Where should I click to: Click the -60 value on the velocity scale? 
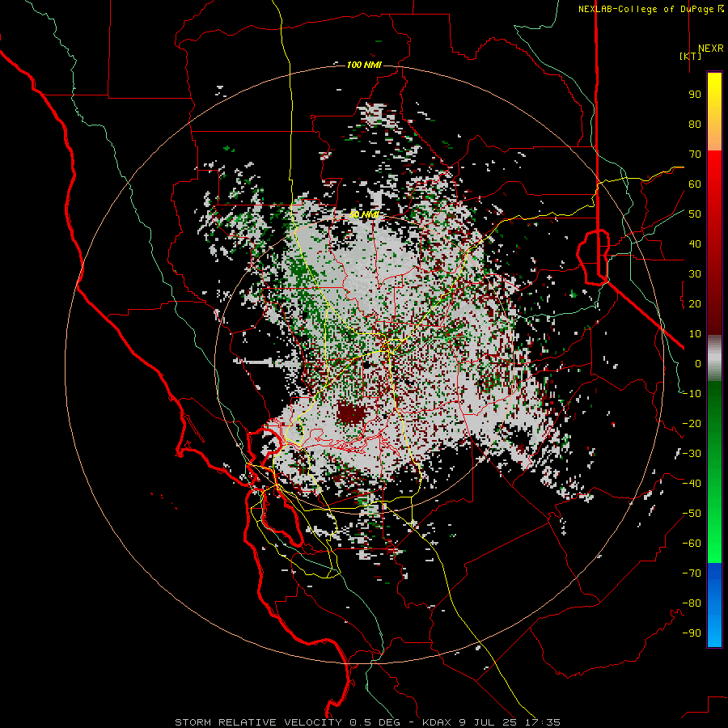click(x=692, y=544)
